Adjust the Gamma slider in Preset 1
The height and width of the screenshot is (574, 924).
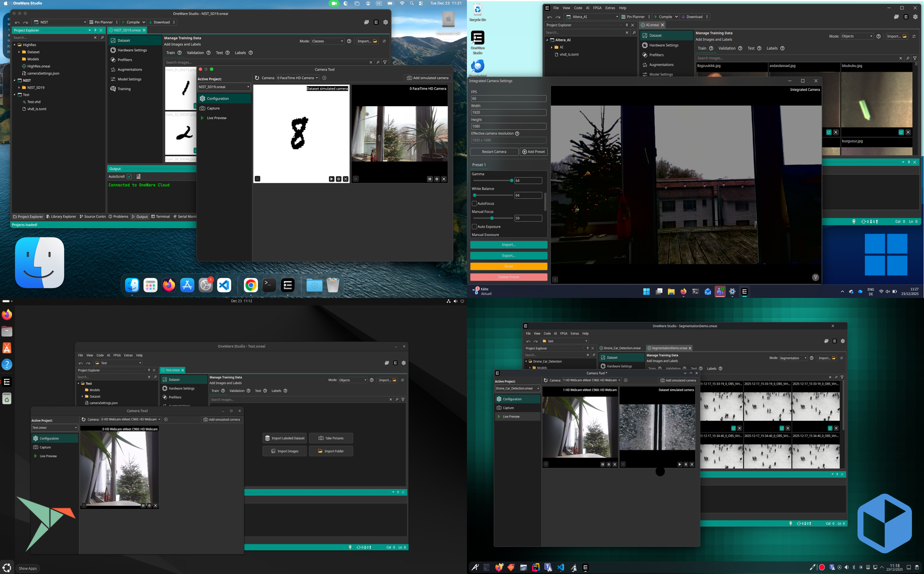click(x=512, y=180)
